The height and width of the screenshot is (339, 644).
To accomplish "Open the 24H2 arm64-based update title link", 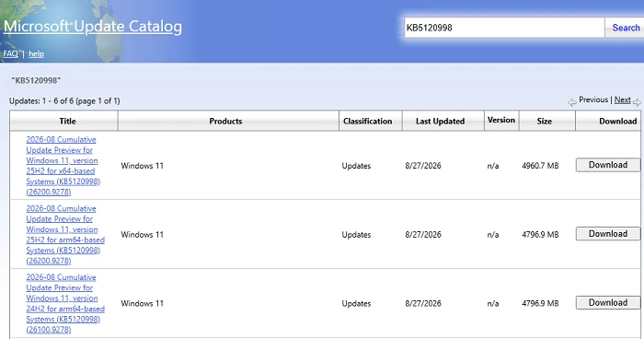I will [65, 303].
